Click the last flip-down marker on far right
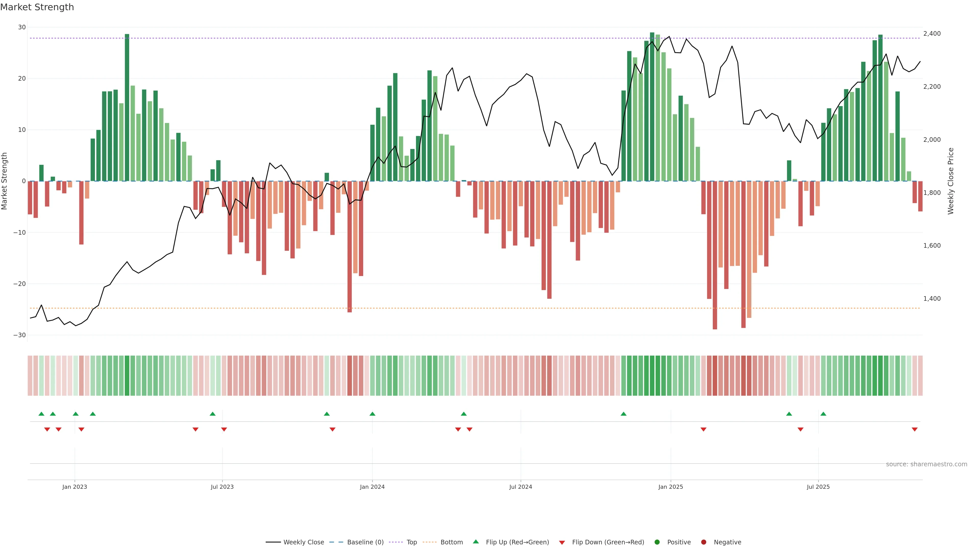 pos(915,429)
